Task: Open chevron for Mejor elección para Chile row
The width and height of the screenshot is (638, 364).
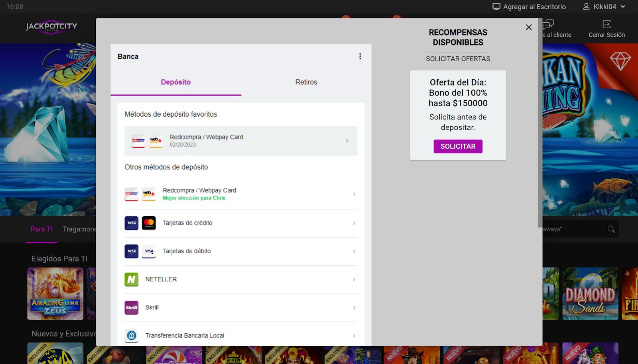Action: [354, 194]
